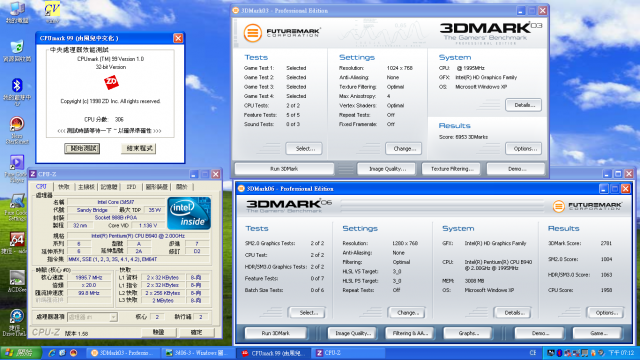Click Demo... in the 3DMark03 window
The image size is (640, 360).
click(x=516, y=169)
